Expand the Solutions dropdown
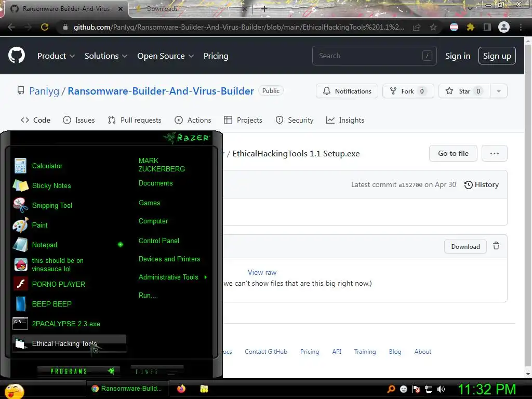532x399 pixels. click(x=106, y=56)
